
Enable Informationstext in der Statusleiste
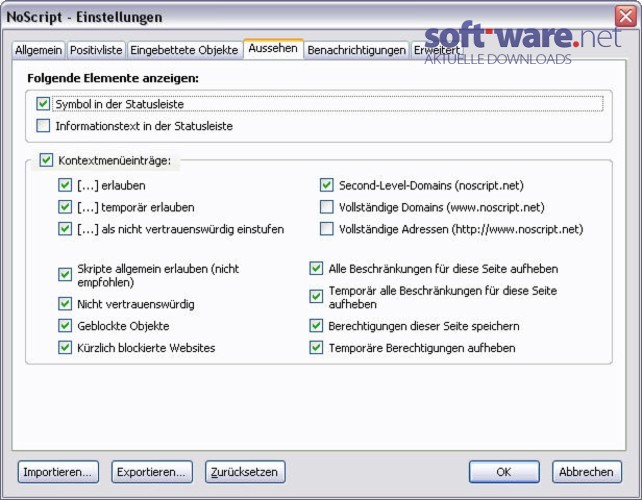click(x=43, y=125)
